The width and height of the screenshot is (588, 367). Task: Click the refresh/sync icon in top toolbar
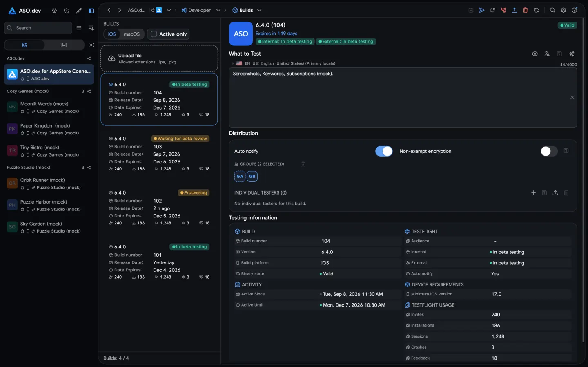537,10
